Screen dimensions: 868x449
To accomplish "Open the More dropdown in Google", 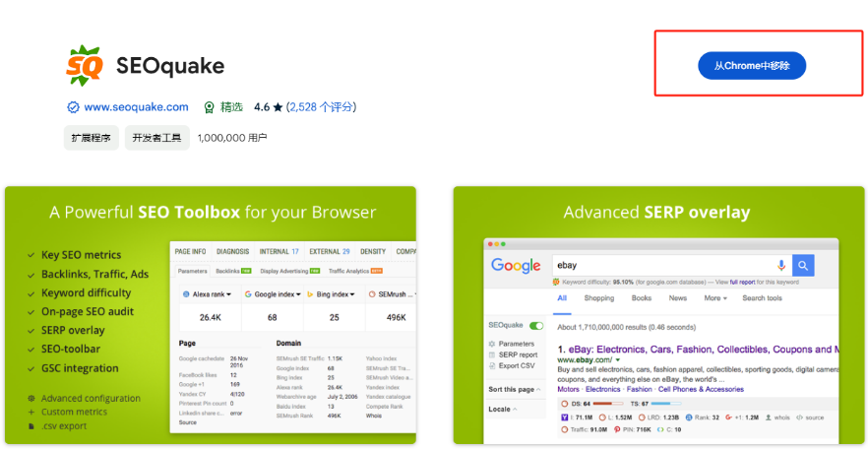I will [715, 298].
